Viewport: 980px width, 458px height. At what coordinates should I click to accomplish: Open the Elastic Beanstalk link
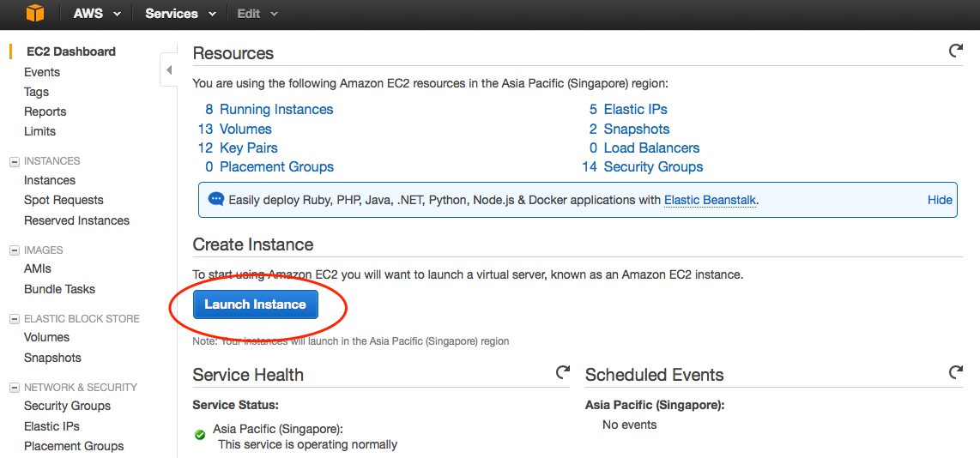point(710,200)
